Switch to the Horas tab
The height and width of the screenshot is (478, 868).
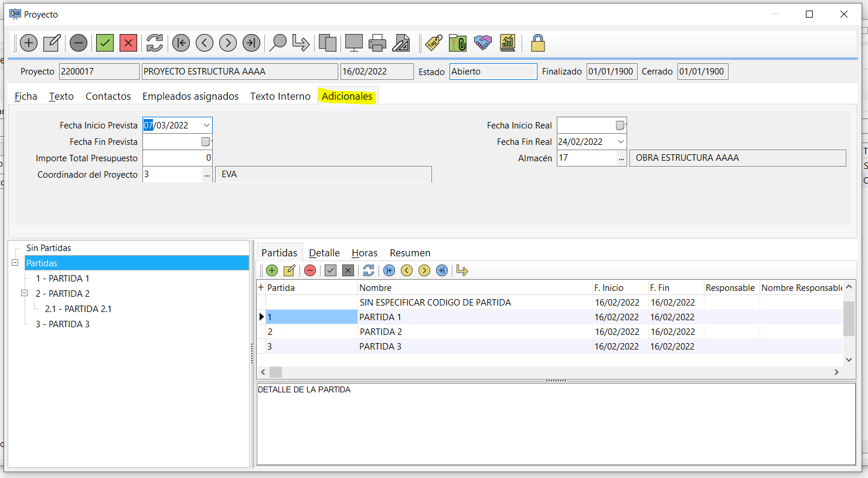coord(365,253)
